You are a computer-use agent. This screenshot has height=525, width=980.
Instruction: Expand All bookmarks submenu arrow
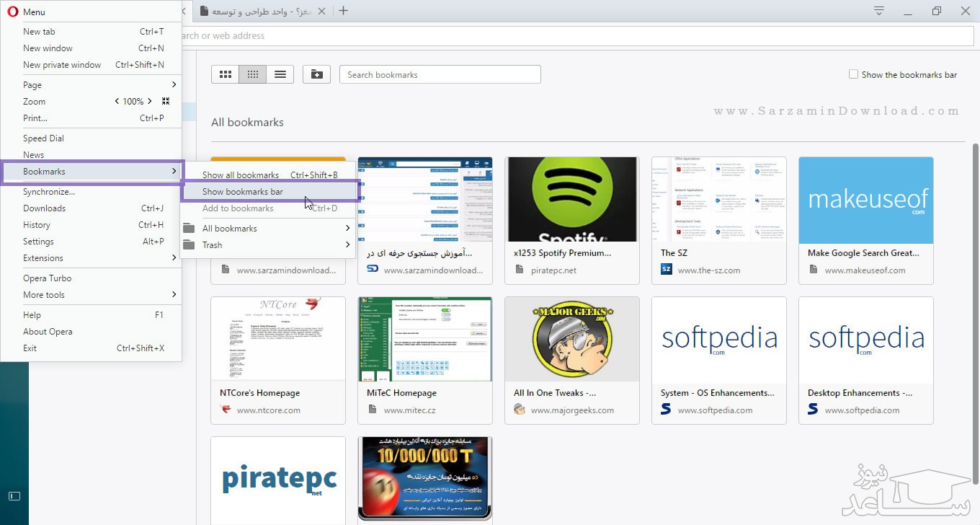click(x=347, y=229)
